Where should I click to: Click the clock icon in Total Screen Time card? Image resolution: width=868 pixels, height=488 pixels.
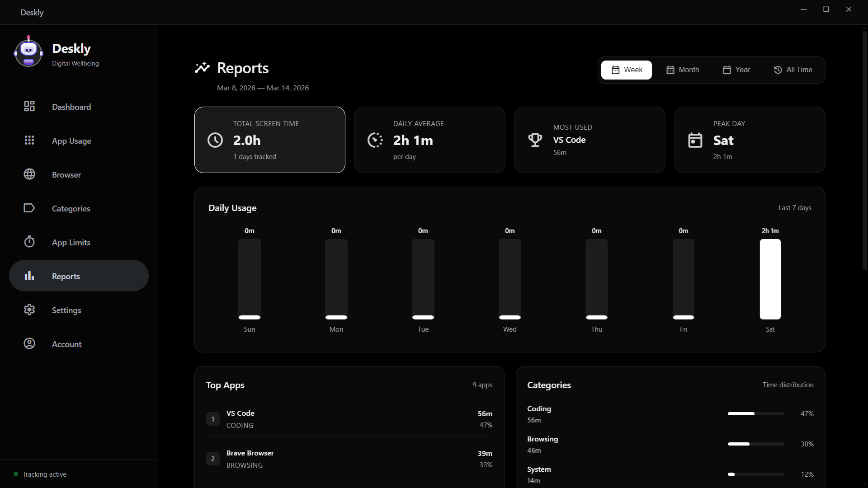(x=215, y=140)
